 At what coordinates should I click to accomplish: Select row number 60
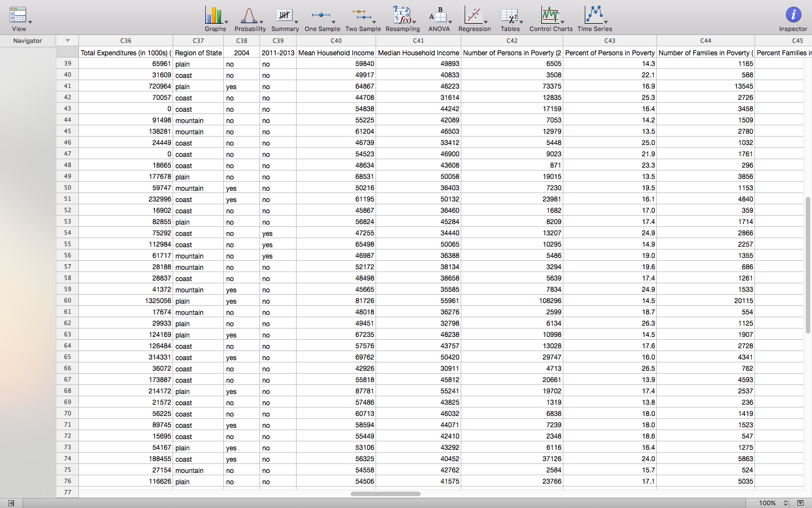(68, 301)
